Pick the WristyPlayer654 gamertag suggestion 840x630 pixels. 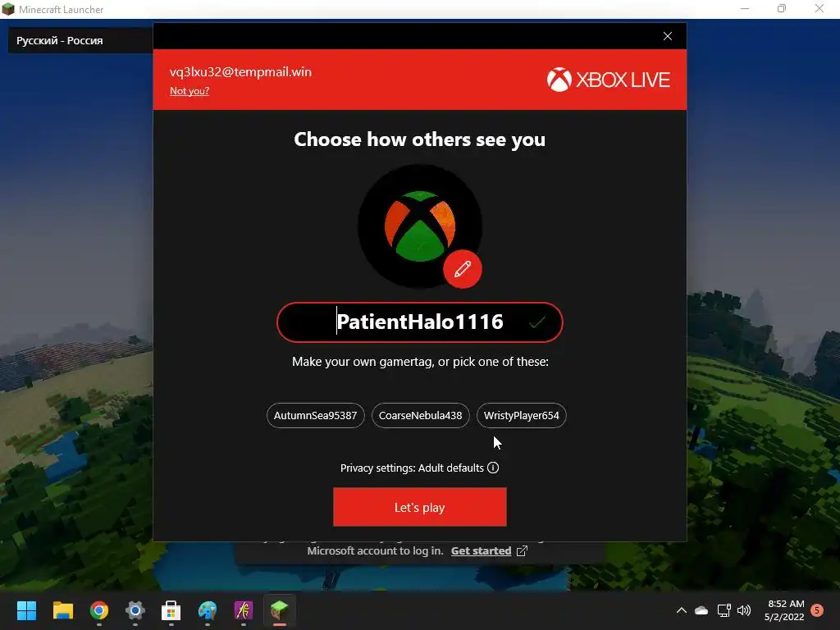point(521,415)
